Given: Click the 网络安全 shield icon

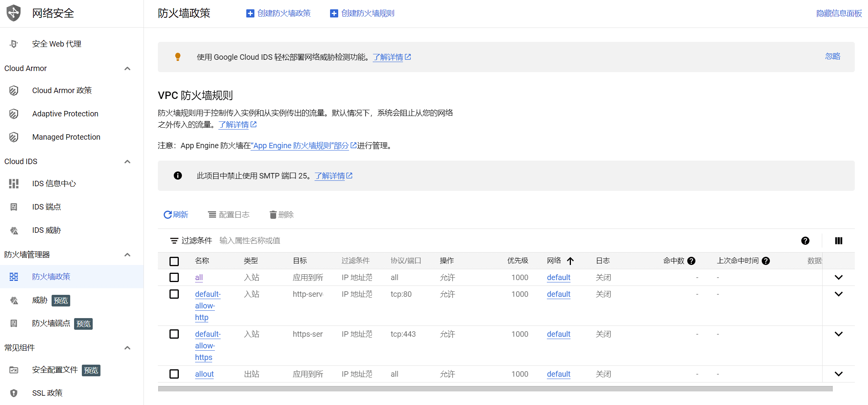Looking at the screenshot, I should [13, 13].
